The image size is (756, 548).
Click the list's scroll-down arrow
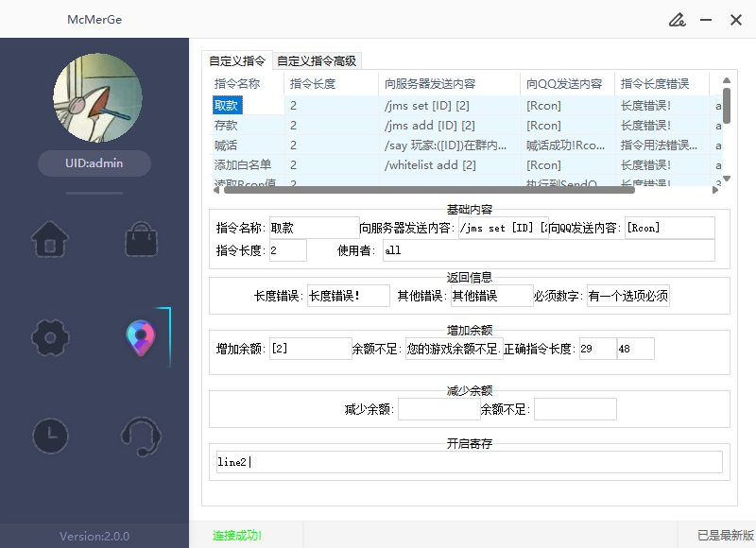pyautogui.click(x=727, y=179)
